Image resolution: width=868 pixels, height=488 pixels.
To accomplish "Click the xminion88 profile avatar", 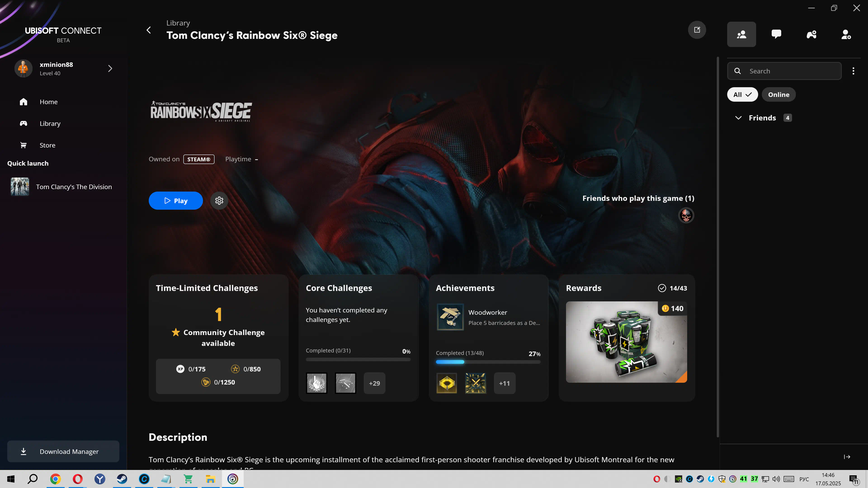I will tap(23, 68).
